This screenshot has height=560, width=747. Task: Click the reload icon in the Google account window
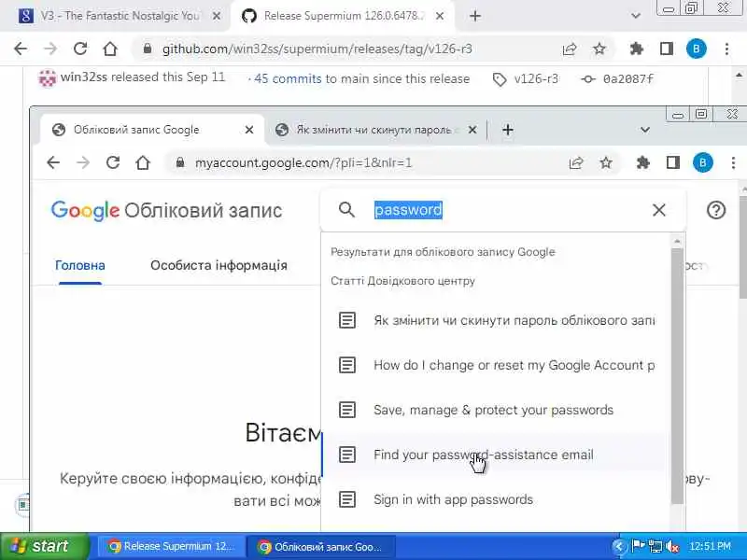tap(113, 162)
